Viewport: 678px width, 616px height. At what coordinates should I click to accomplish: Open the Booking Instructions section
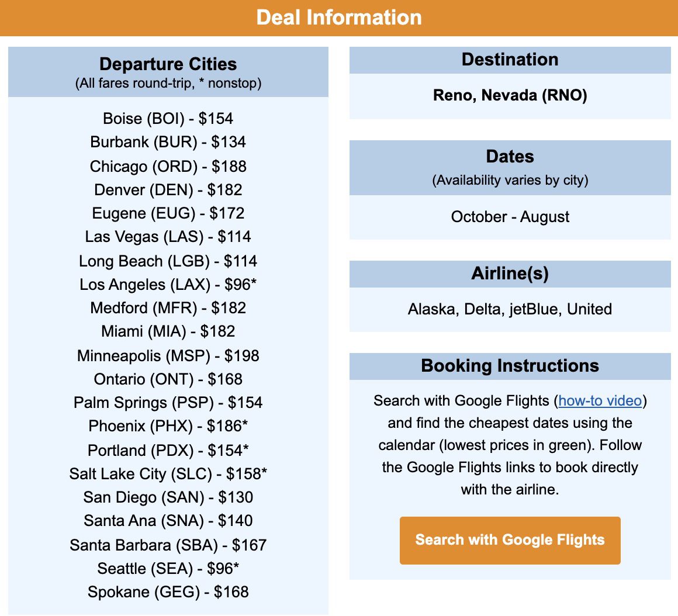[x=510, y=366]
